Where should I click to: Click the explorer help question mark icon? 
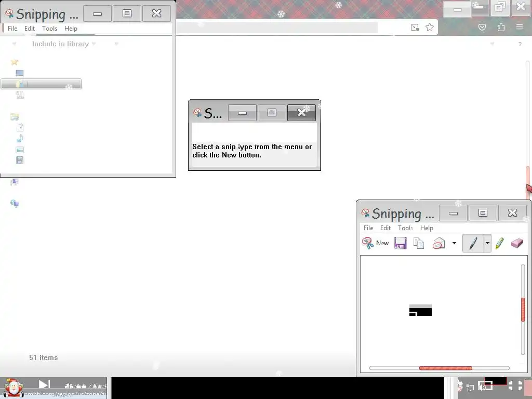(x=520, y=44)
